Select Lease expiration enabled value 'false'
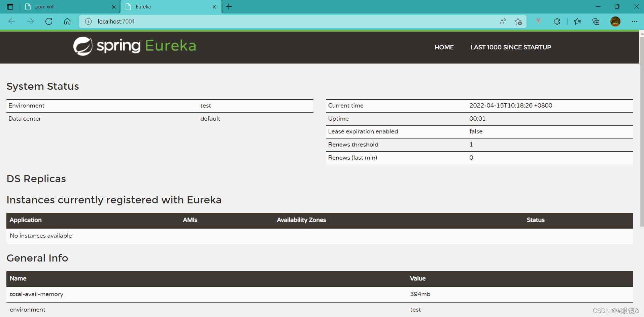 click(x=476, y=131)
